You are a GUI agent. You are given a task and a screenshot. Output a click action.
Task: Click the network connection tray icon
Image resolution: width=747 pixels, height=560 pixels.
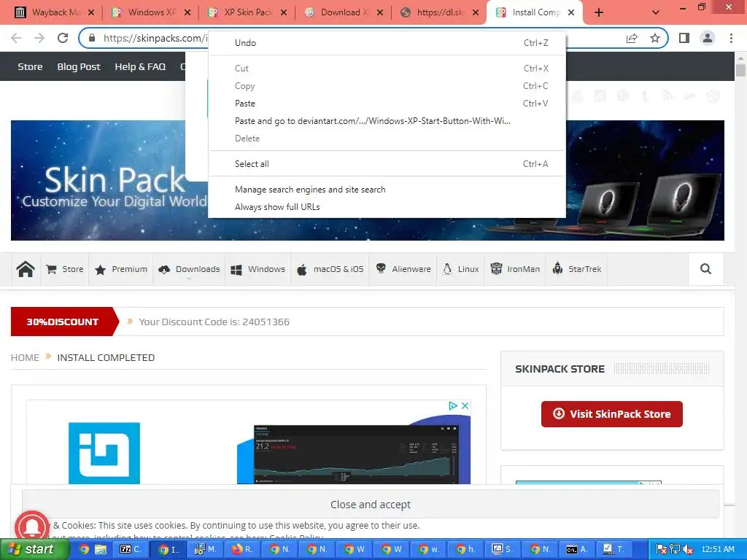pyautogui.click(x=675, y=550)
